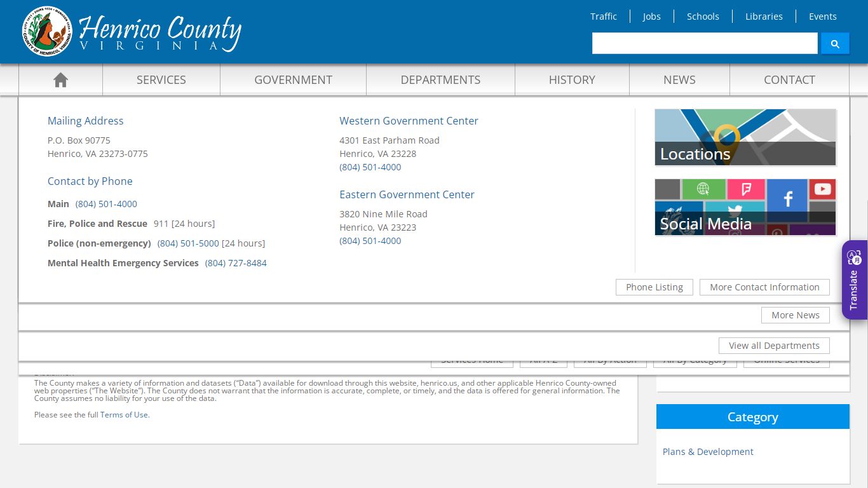Select the text '3820 Nine Mile Road'

coord(383,214)
